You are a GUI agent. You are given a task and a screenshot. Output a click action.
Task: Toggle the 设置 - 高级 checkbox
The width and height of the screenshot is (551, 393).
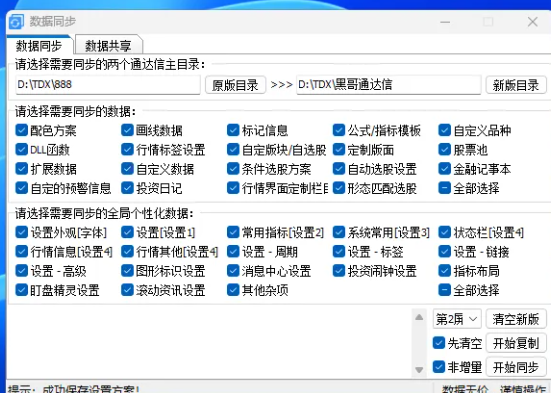coord(22,271)
